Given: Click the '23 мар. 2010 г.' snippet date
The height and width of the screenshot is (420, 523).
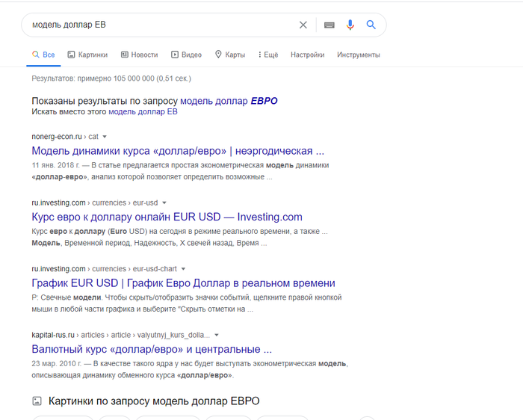Looking at the screenshot, I should [x=57, y=364].
